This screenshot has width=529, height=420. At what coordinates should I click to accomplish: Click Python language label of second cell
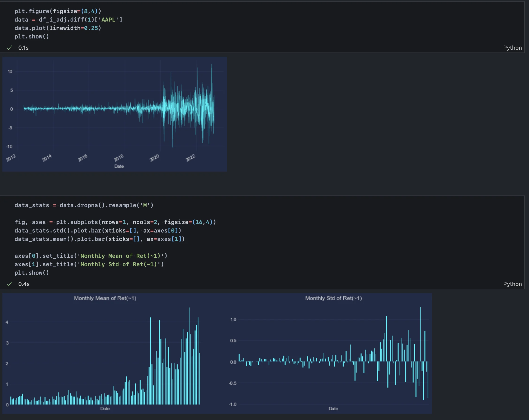coord(512,284)
